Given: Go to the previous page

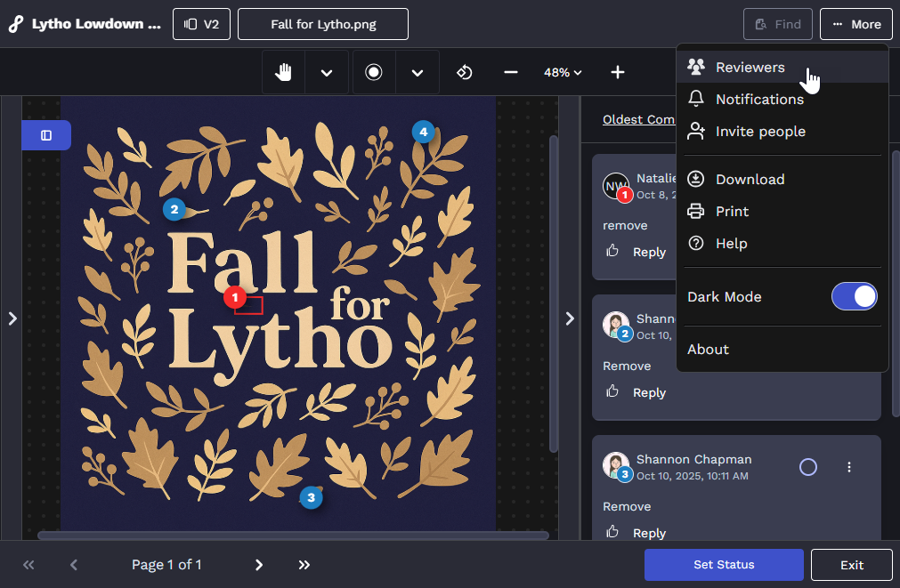Looking at the screenshot, I should (74, 565).
